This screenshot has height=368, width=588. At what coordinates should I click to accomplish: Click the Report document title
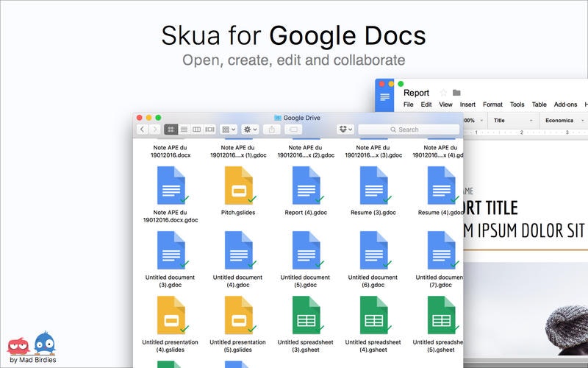click(416, 93)
